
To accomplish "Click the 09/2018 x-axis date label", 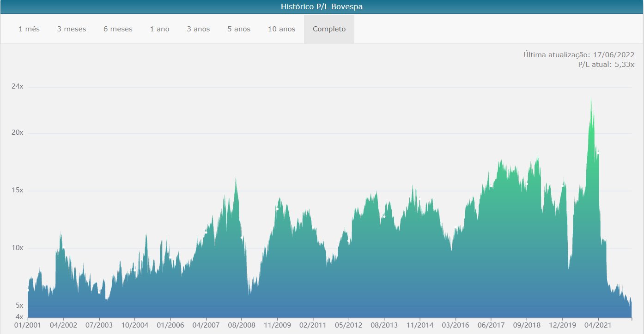I will [527, 325].
